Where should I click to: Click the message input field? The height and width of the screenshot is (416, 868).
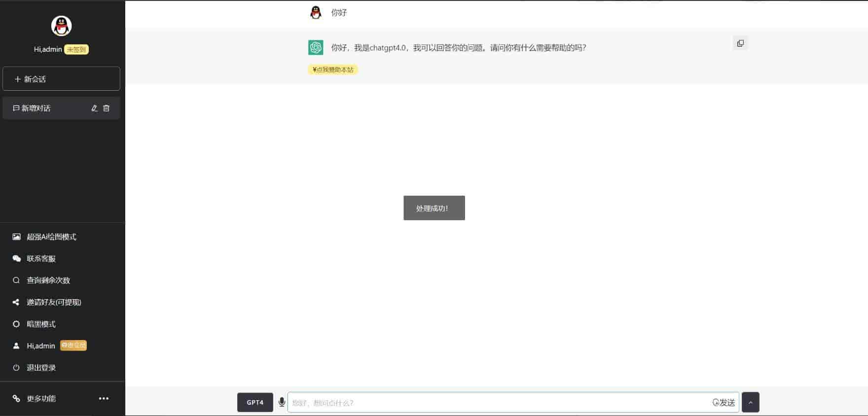point(498,402)
